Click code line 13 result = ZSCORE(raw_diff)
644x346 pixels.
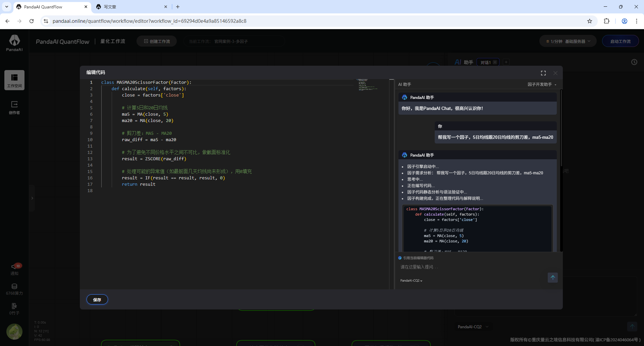(x=154, y=159)
